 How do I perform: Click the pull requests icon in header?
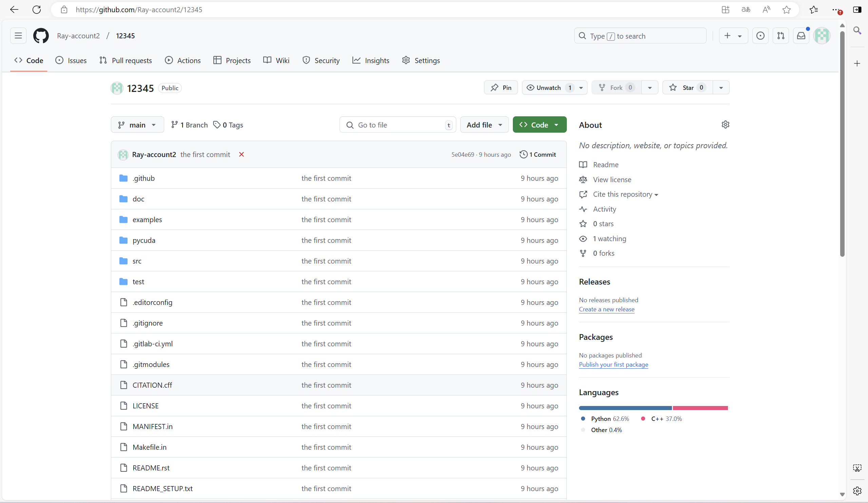click(x=781, y=36)
